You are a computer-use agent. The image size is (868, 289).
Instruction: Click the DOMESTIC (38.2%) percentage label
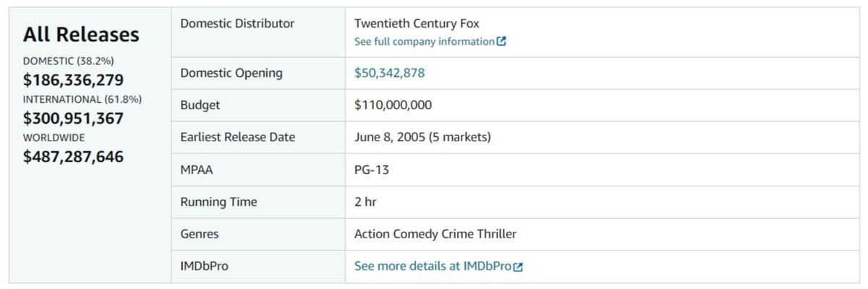(69, 60)
